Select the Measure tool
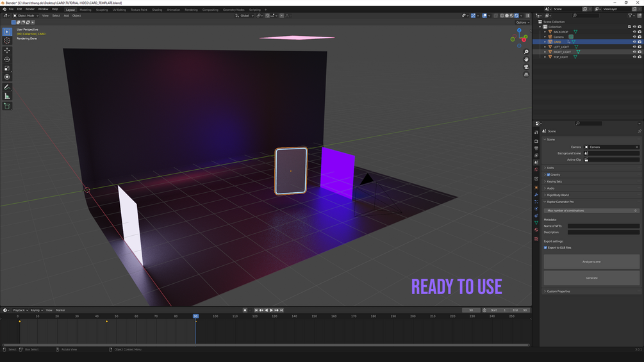 click(x=7, y=96)
